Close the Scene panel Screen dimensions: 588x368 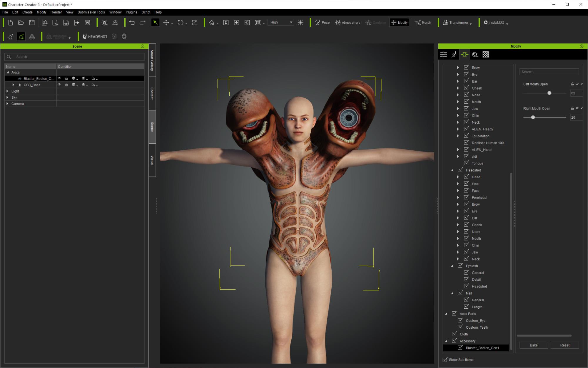[143, 46]
